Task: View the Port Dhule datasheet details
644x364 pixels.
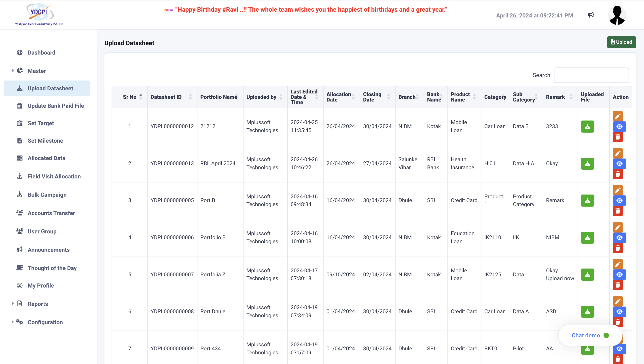Action: pos(619,311)
